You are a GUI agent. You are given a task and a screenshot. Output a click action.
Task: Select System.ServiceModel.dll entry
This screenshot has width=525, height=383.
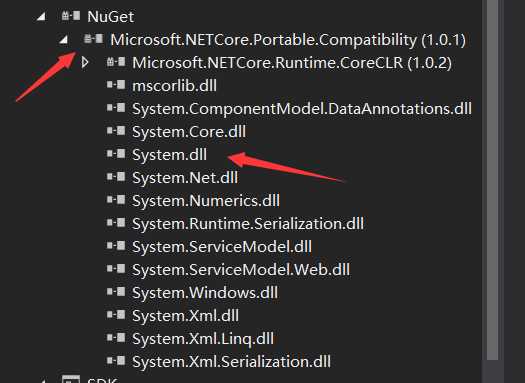point(222,247)
